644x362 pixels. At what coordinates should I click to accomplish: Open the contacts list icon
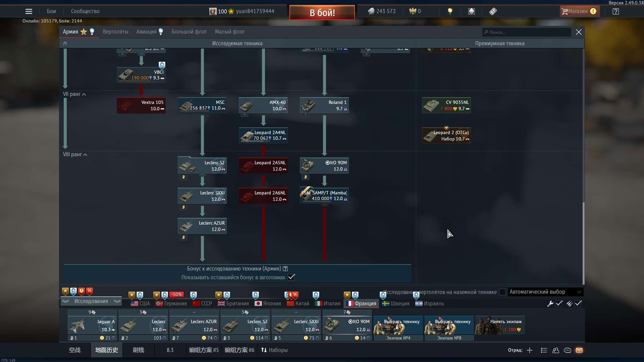[x=556, y=350]
